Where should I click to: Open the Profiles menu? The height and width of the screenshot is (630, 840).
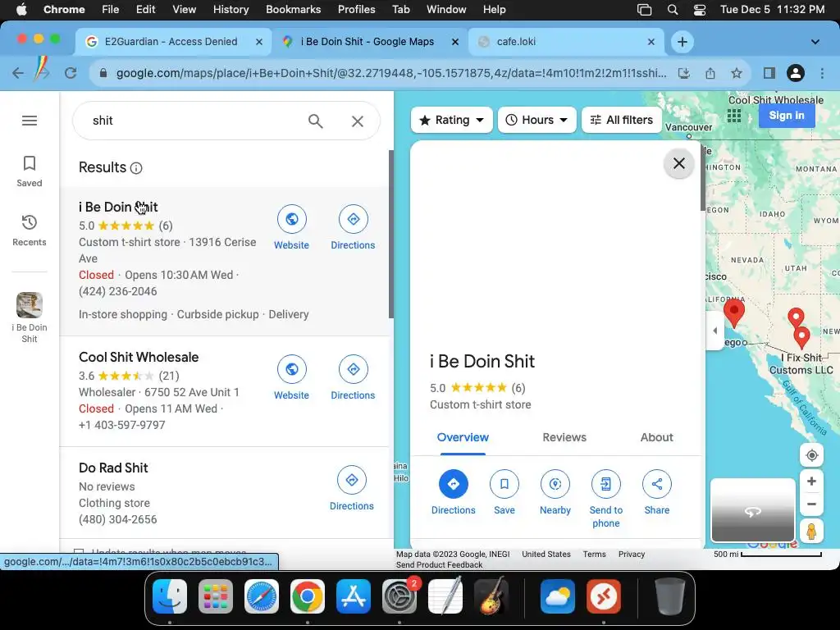click(x=356, y=10)
